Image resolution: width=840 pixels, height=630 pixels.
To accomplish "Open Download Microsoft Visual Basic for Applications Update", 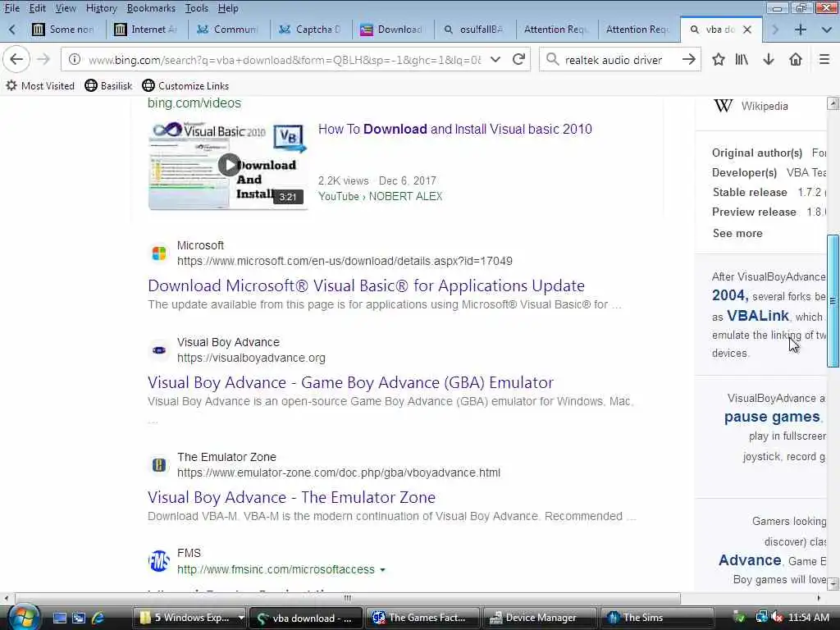I will point(366,285).
